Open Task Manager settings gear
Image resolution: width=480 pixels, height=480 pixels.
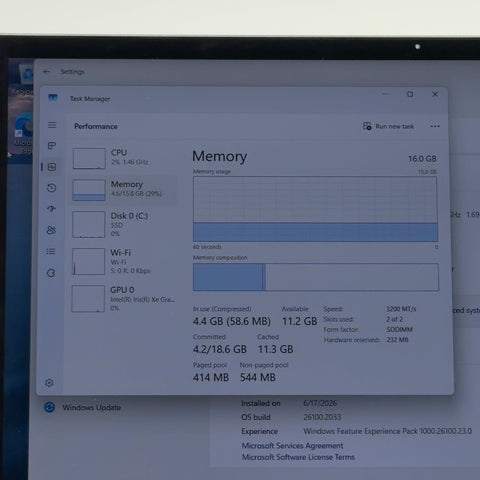pos(49,383)
